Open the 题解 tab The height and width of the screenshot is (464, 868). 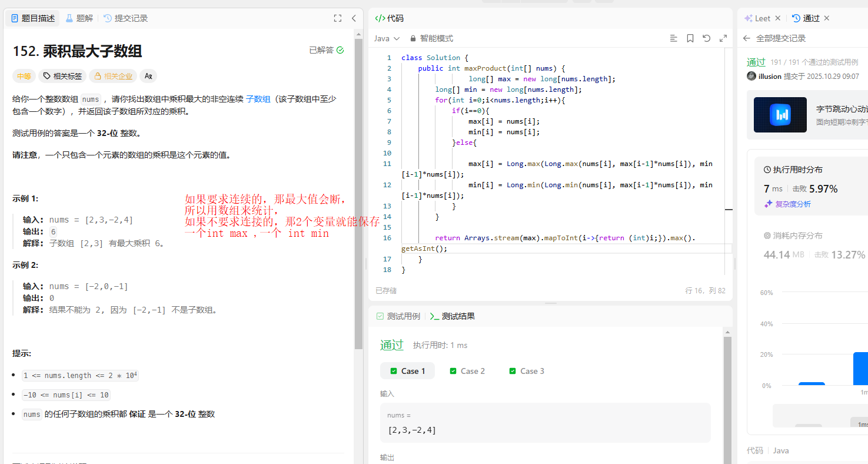(79, 18)
